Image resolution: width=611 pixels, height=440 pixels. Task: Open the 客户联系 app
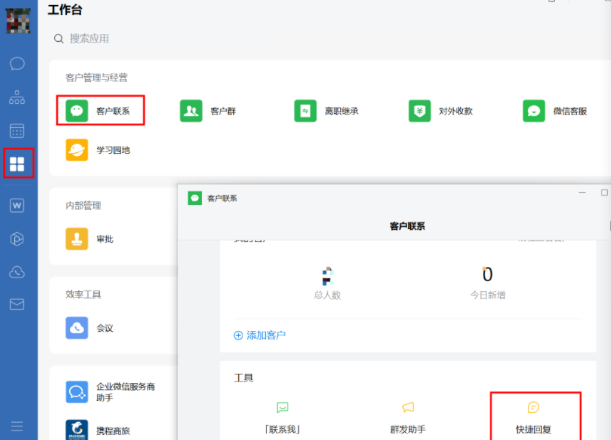point(100,111)
